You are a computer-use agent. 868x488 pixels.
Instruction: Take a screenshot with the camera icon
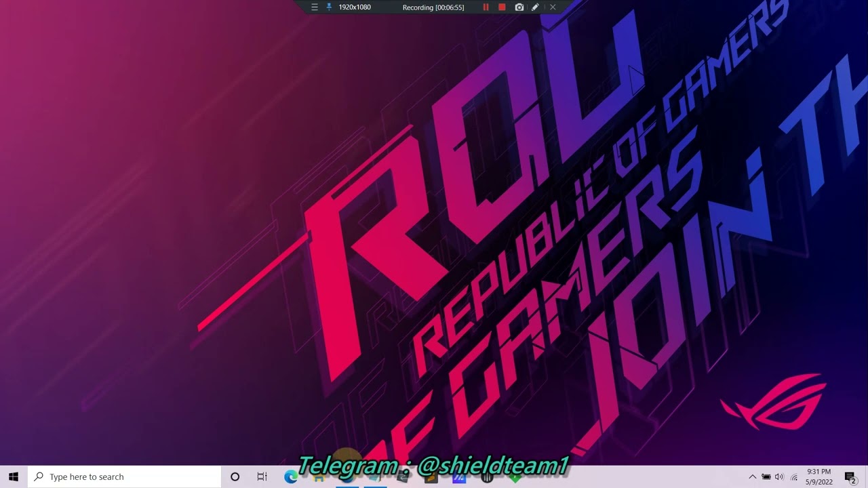coord(519,7)
